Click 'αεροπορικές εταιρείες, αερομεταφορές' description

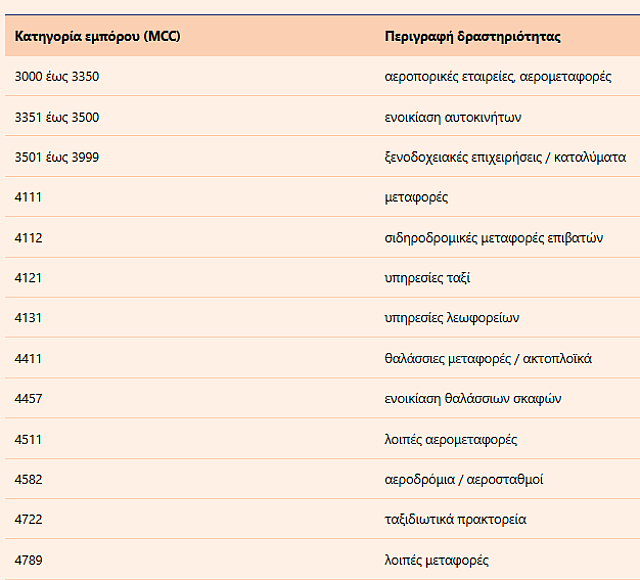coord(498,76)
